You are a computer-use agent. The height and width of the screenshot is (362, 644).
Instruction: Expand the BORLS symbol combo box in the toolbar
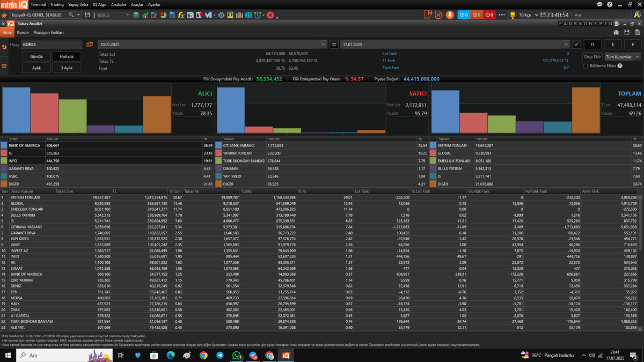(128, 15)
